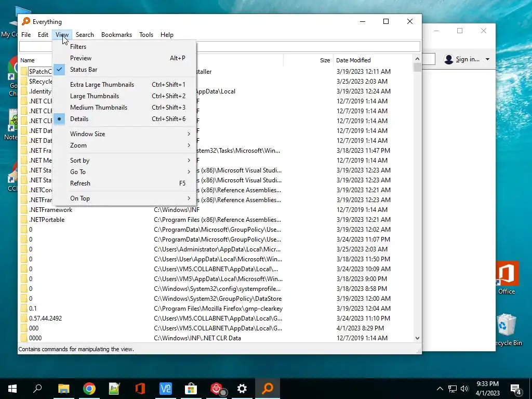Click the results list scrollbar thumb
This screenshot has width=532, height=399.
point(417,67)
